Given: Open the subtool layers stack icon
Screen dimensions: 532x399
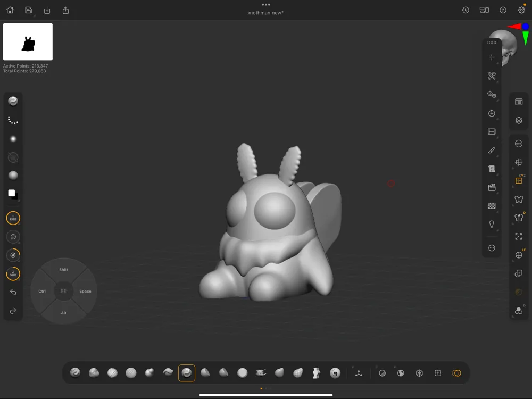Looking at the screenshot, I should click(x=519, y=121).
